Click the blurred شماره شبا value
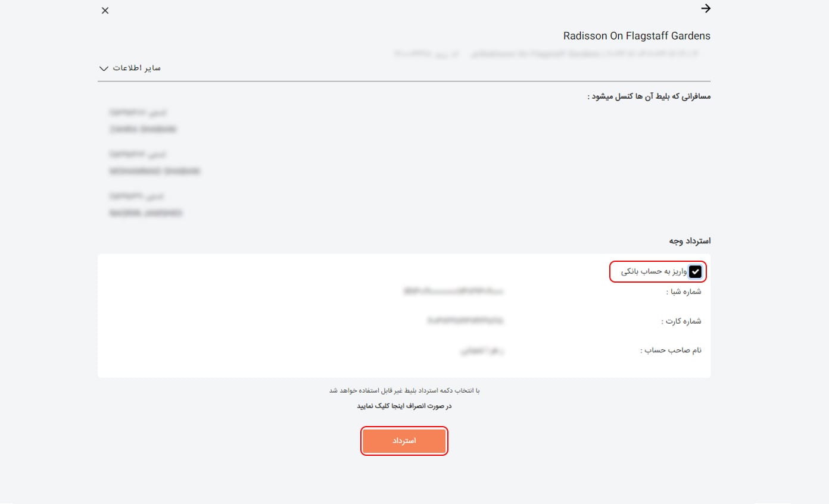 [453, 292]
